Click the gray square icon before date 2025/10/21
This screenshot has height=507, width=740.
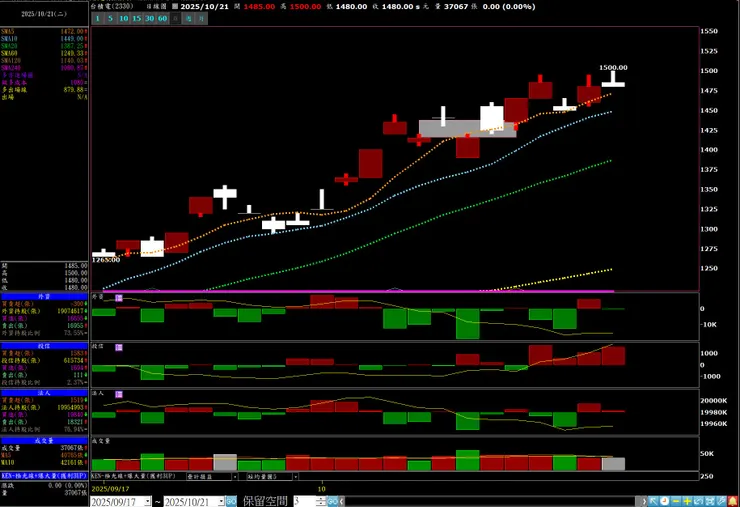[x=175, y=7]
